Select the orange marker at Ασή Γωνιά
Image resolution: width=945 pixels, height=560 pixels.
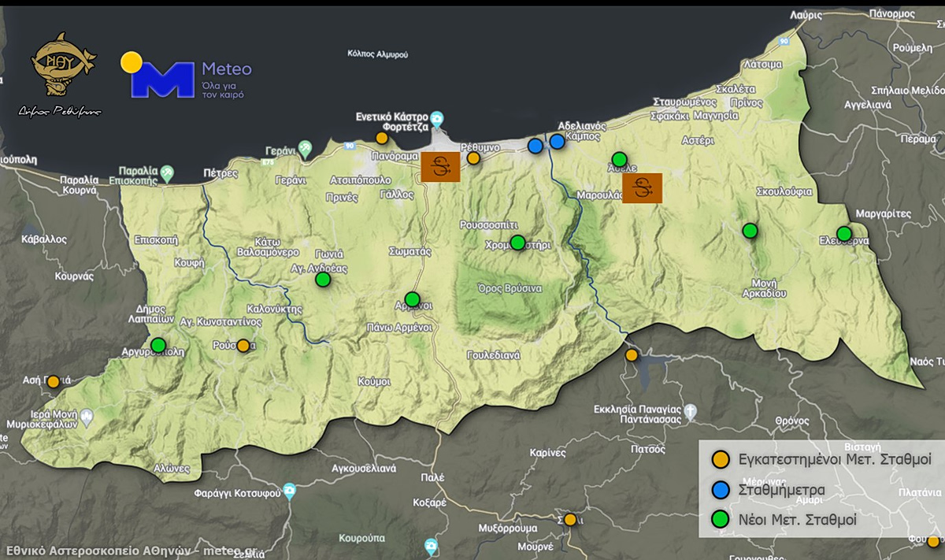click(x=54, y=381)
